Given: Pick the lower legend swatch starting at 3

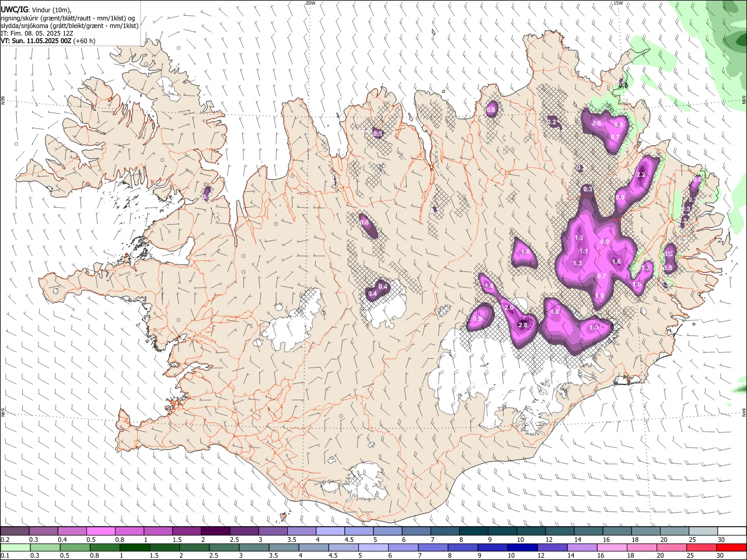Looking at the screenshot, I should click(x=254, y=548).
